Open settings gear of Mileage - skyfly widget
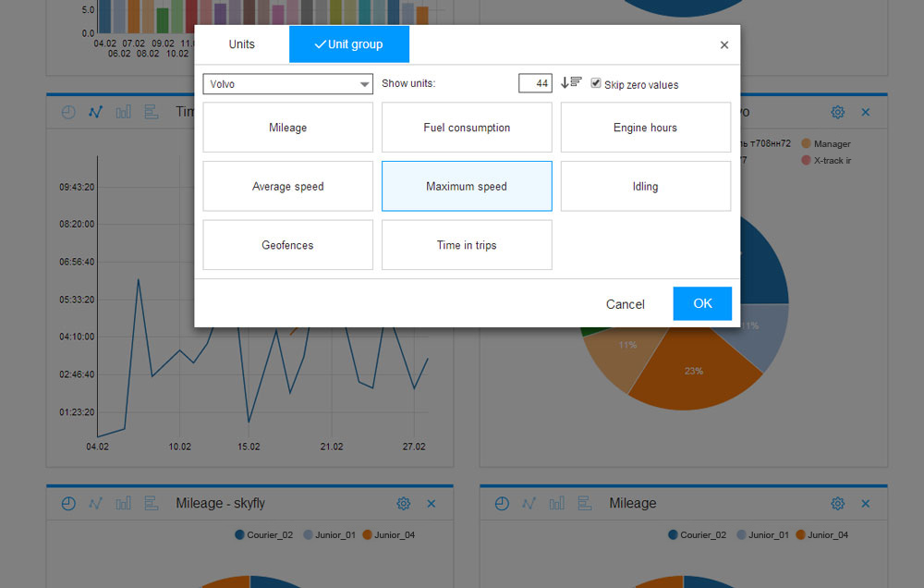The height and width of the screenshot is (588, 924). point(403,504)
